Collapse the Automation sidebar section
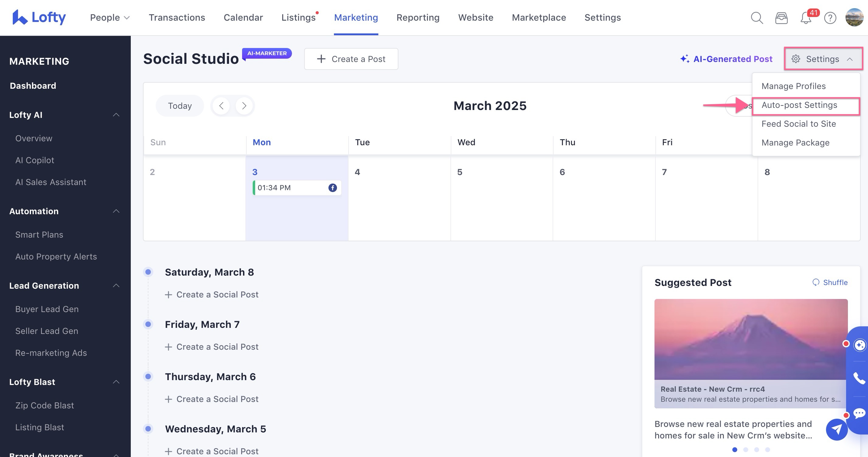Screen dimensions: 868x457 [x=116, y=211]
